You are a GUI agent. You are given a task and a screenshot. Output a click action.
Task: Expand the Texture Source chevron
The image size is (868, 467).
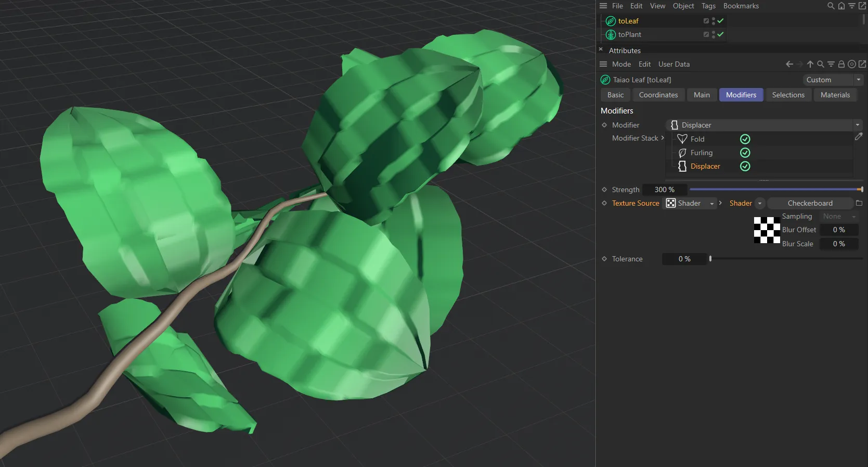point(720,203)
